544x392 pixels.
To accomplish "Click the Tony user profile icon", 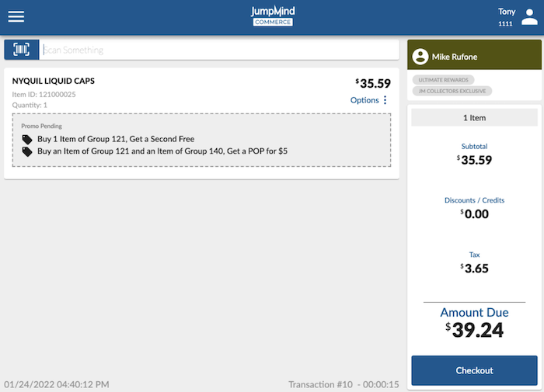I will (x=529, y=17).
